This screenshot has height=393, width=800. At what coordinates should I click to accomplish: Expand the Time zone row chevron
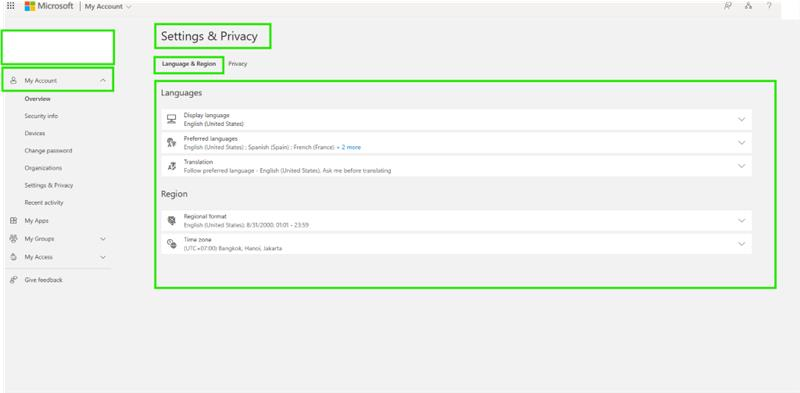(x=741, y=244)
